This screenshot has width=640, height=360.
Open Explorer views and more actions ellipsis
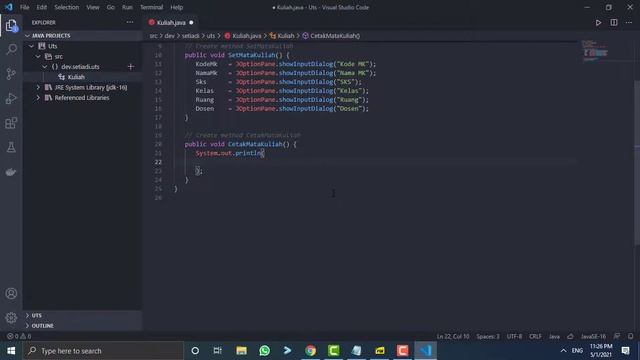pyautogui.click(x=130, y=22)
